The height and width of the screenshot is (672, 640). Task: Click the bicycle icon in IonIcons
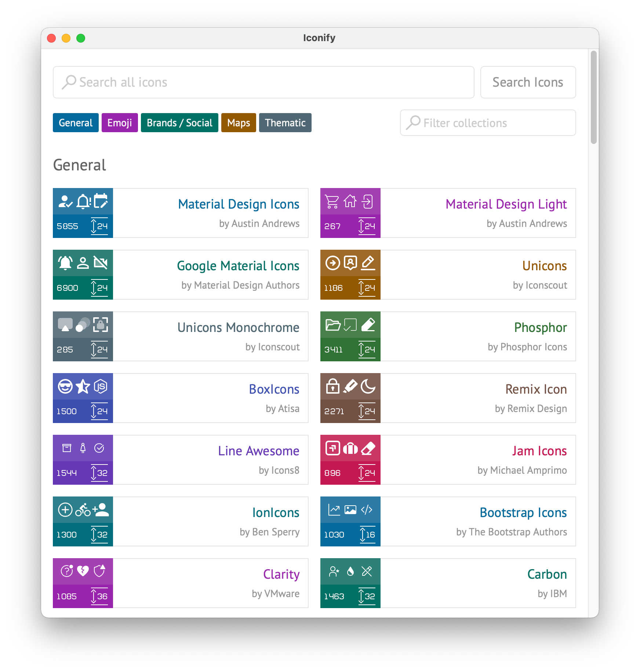(x=83, y=510)
